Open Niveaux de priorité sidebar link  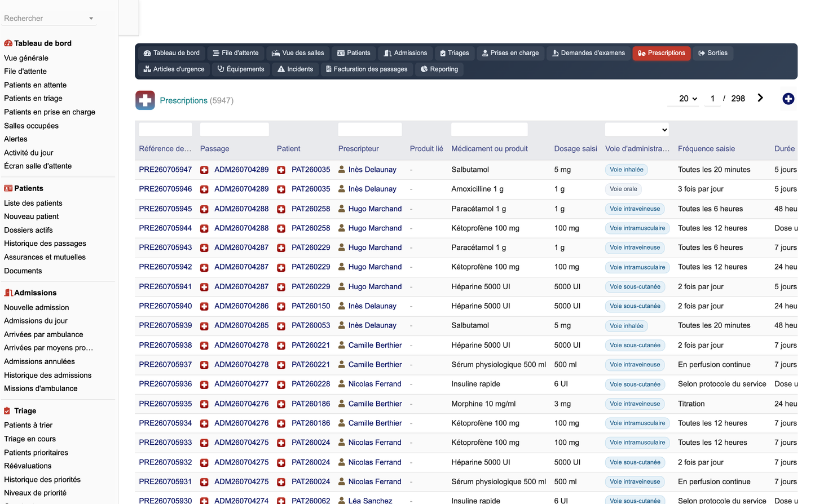pyautogui.click(x=35, y=493)
